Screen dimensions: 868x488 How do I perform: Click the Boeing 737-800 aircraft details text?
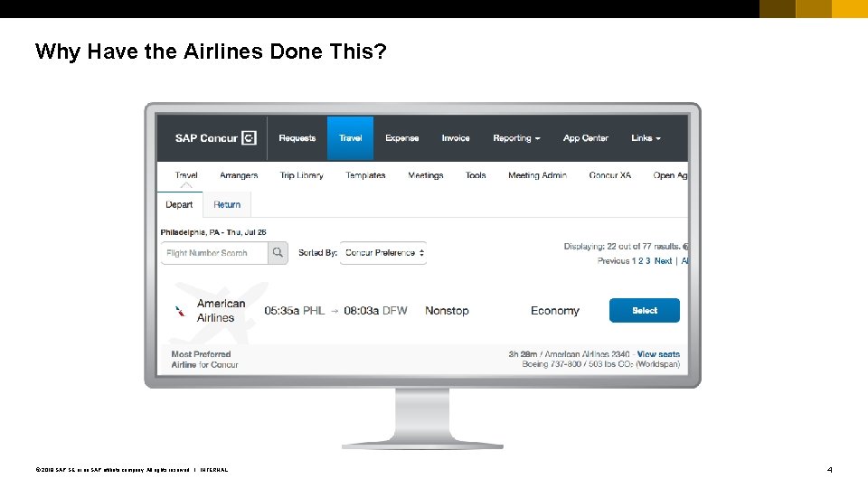600,364
